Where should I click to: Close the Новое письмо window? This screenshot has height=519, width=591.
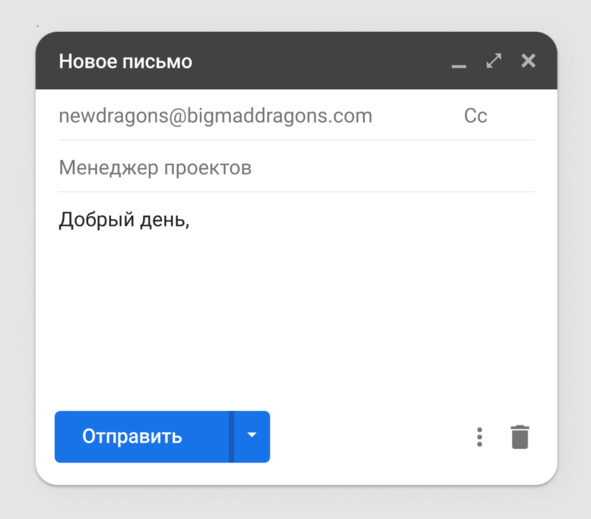point(528,61)
